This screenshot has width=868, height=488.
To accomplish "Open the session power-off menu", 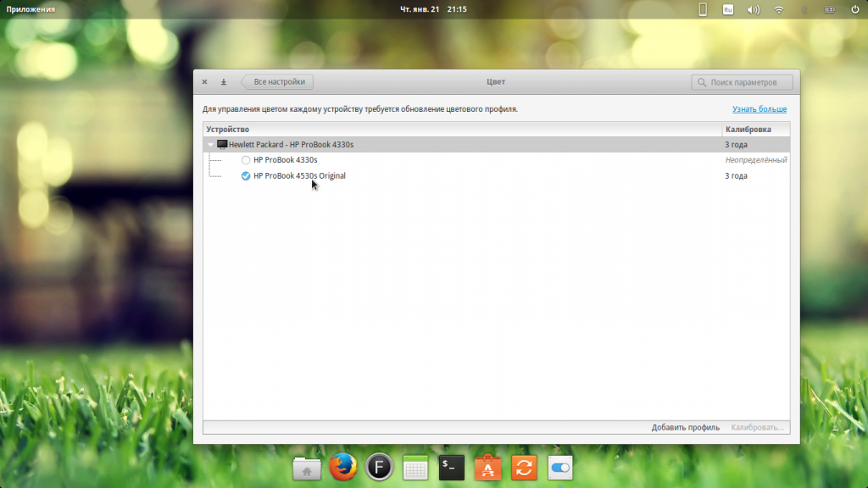I will (x=854, y=9).
